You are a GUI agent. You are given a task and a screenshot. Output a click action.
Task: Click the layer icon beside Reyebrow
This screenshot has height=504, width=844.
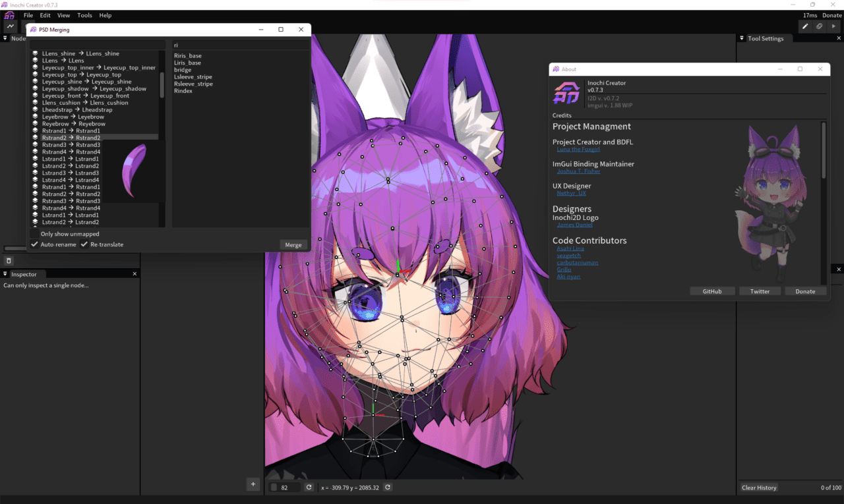[x=36, y=124]
